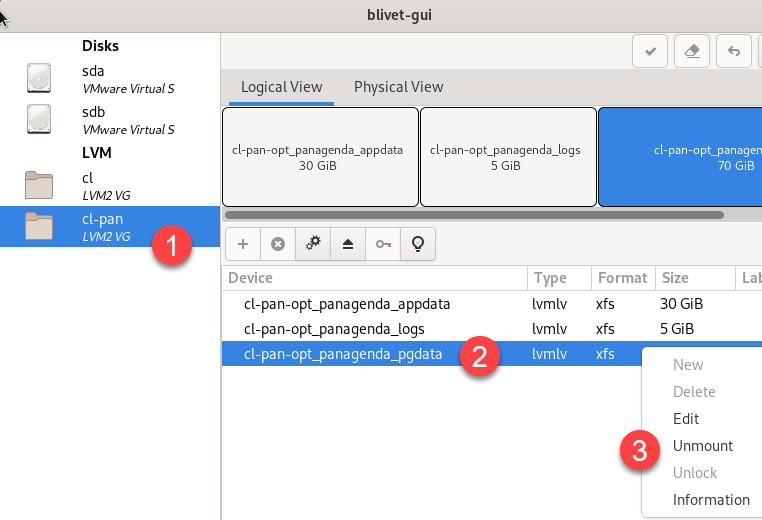Click the greyed Unlock context menu entry
Screen dimensions: 762x520
click(x=695, y=473)
